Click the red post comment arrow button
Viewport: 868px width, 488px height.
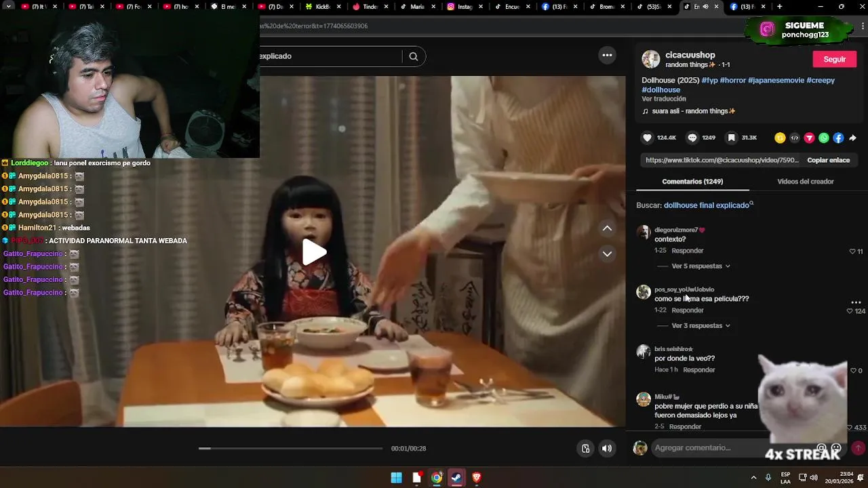(x=858, y=448)
